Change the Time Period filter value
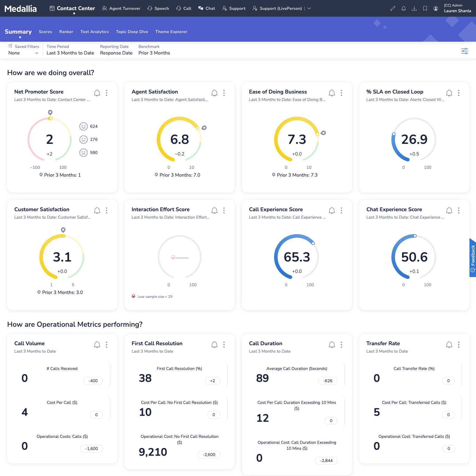 tap(70, 53)
